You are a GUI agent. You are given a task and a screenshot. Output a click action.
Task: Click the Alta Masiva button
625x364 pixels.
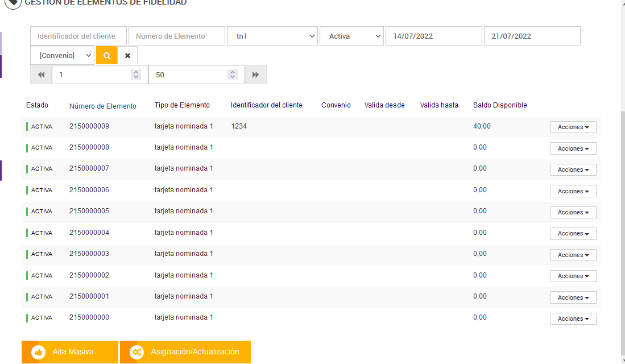pos(70,352)
